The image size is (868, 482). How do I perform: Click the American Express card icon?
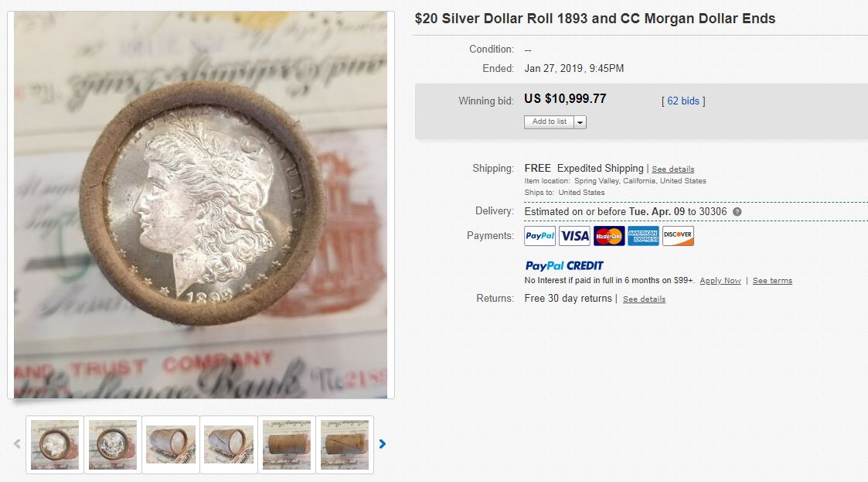(643, 236)
